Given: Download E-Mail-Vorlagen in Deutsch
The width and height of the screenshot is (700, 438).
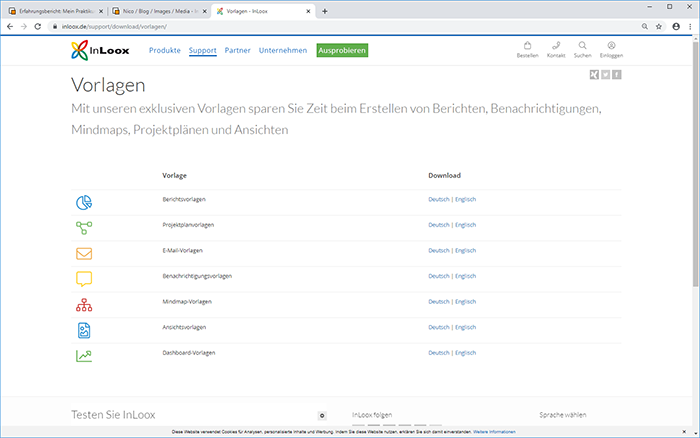Looking at the screenshot, I should [x=439, y=250].
